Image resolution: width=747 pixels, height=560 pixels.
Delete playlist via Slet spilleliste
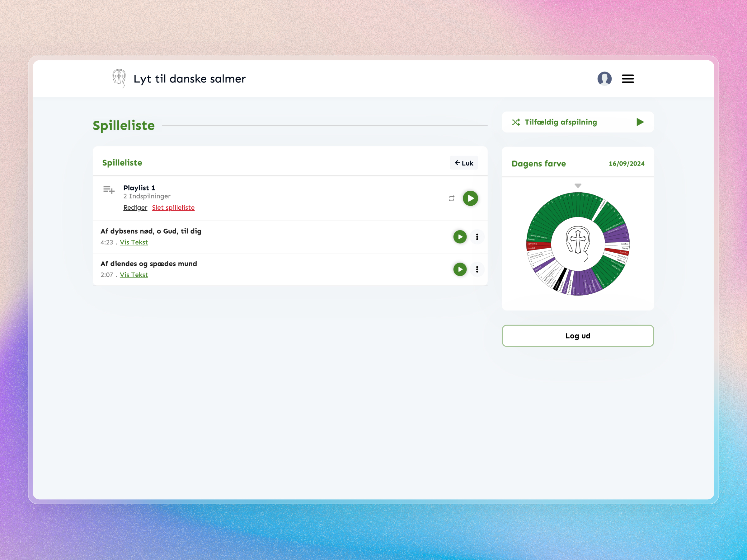173,207
